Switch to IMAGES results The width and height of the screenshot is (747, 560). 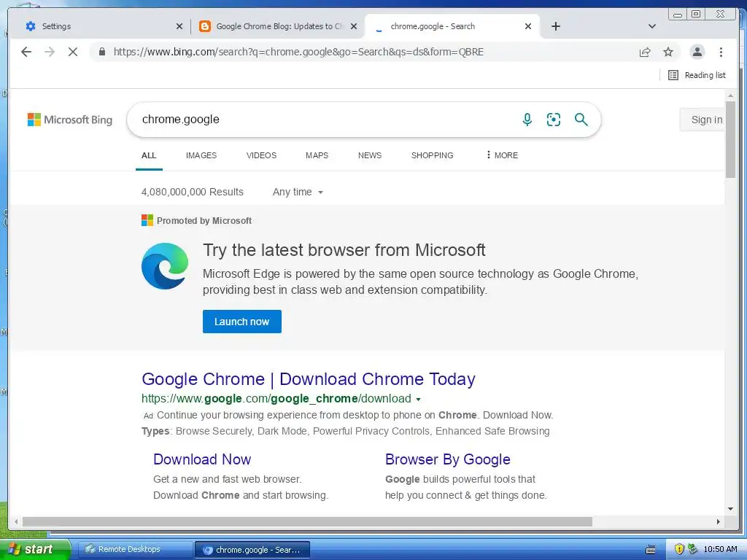point(201,156)
